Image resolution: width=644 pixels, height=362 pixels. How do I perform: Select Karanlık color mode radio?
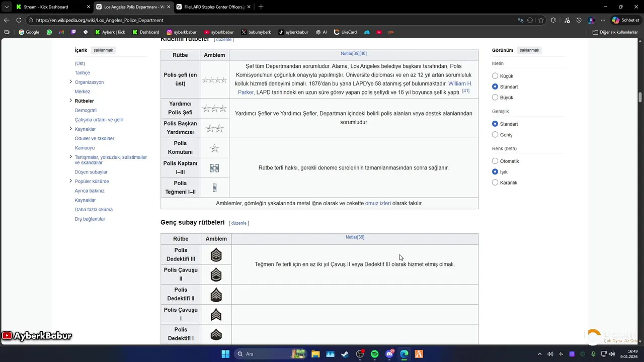click(495, 183)
